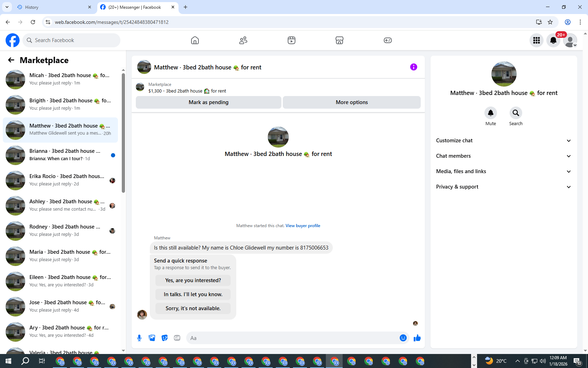
Task: Open Micah conversation in list
Action: coord(60,80)
